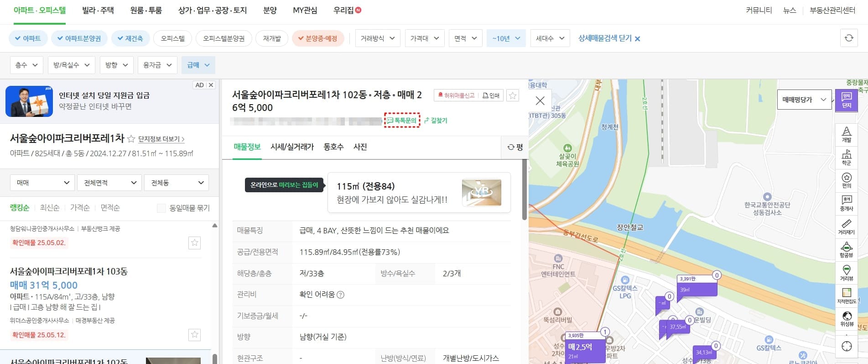The width and height of the screenshot is (868, 364).
Task: Toggle the 아파트 filter chip
Action: tap(28, 38)
